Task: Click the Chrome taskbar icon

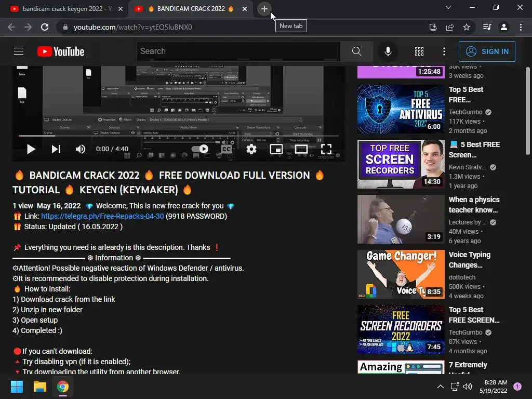Action: point(63,387)
